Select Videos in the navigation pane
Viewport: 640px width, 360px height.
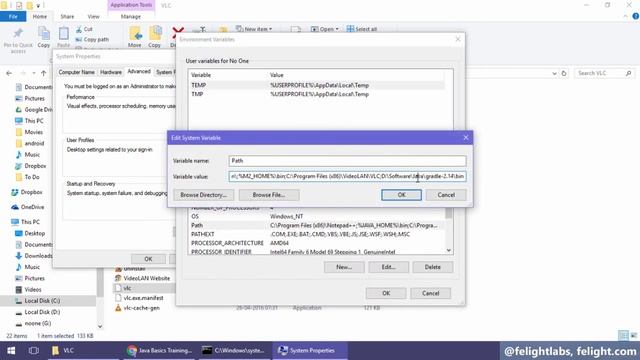coord(29,289)
